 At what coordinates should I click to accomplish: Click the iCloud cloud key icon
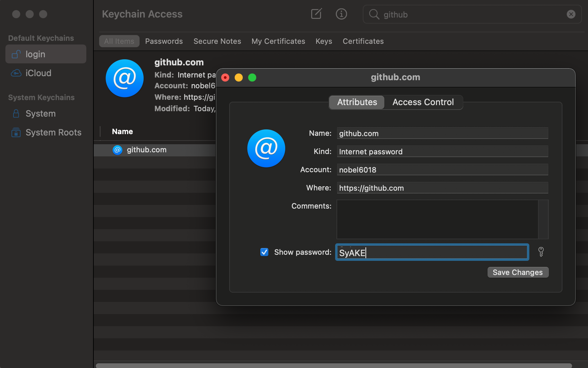[x=16, y=73]
